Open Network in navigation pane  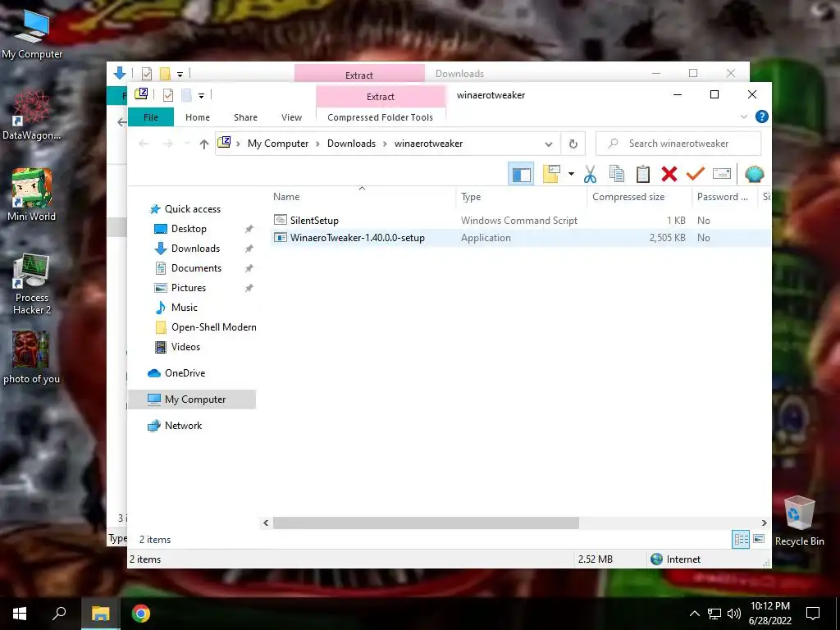click(x=183, y=426)
